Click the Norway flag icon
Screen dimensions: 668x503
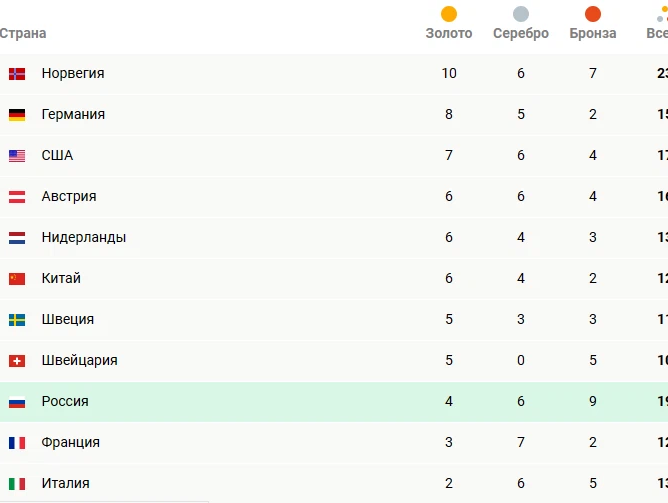[x=17, y=74]
